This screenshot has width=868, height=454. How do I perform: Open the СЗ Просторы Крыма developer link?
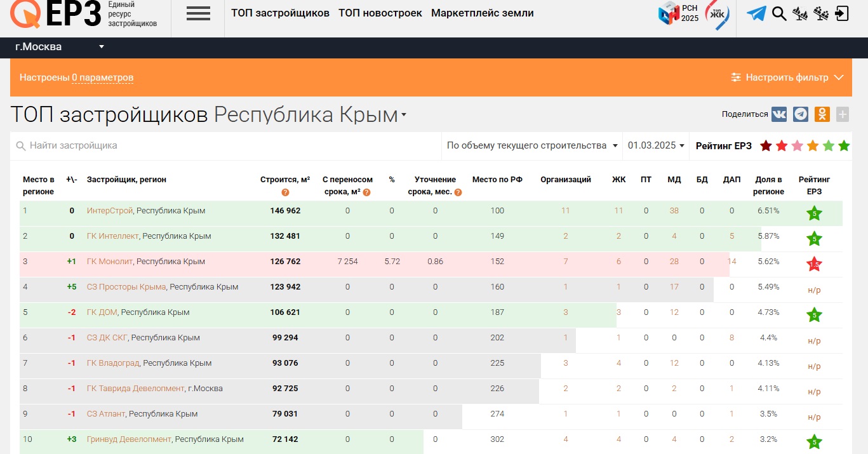pos(126,287)
